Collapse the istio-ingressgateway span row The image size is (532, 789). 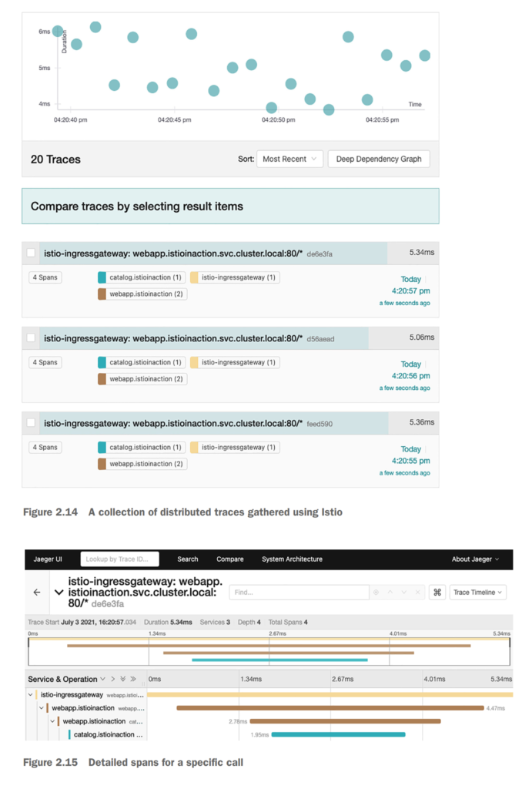pyautogui.click(x=31, y=694)
